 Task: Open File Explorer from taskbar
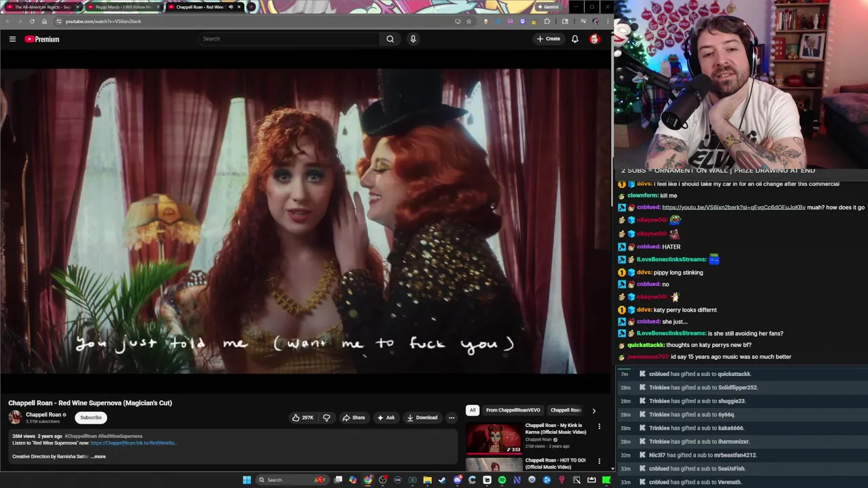pos(427,480)
